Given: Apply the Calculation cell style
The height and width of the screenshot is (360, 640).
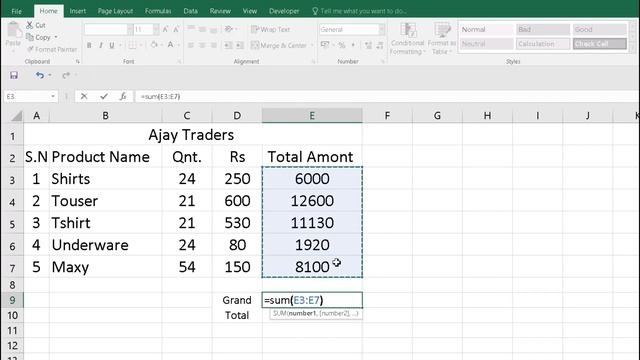Looking at the screenshot, I should 542,44.
